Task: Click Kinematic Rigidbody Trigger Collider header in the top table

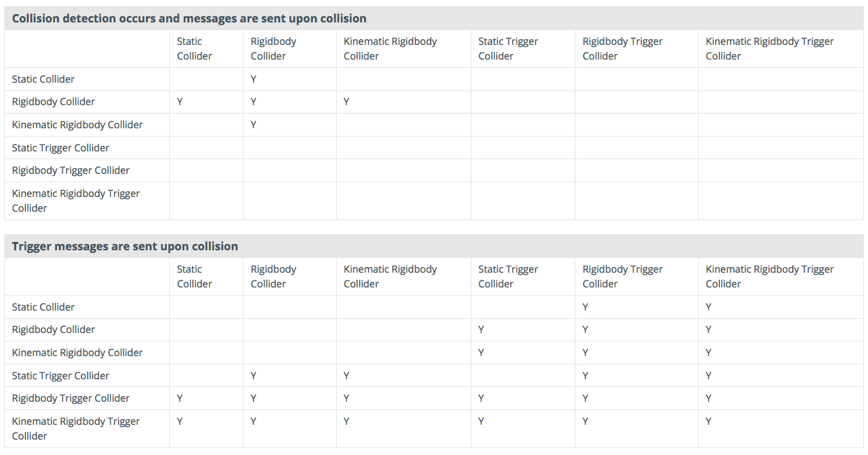Action: (x=769, y=48)
